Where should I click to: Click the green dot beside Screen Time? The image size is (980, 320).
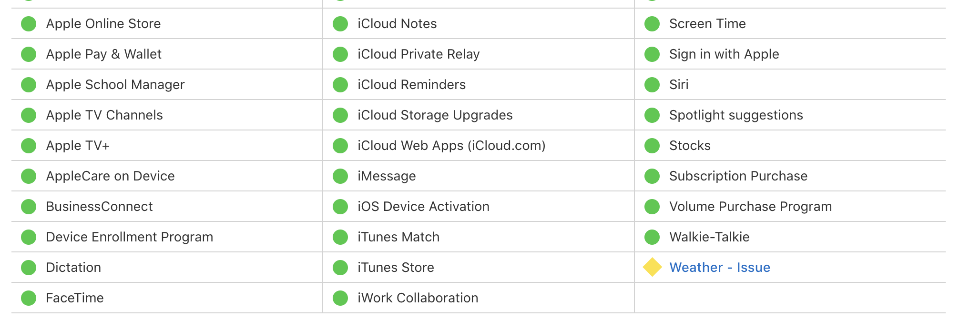[x=652, y=24]
